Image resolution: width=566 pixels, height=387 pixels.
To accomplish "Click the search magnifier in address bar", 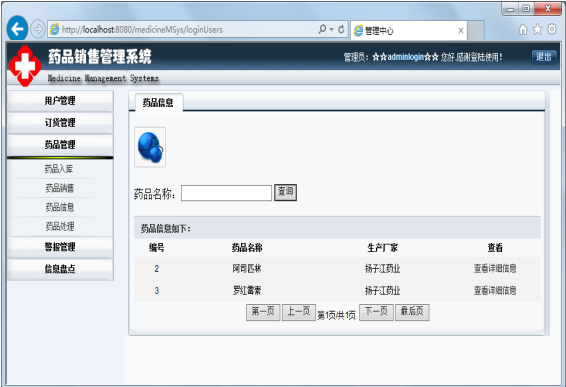I will [322, 29].
